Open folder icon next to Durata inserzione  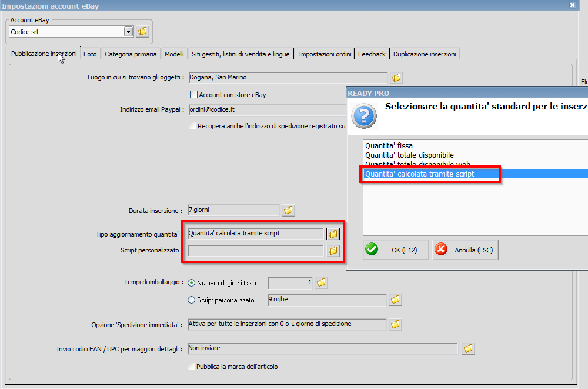288,210
